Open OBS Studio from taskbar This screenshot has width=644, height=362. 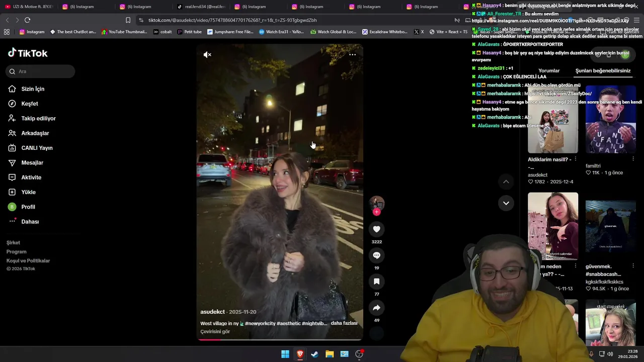pyautogui.click(x=359, y=354)
